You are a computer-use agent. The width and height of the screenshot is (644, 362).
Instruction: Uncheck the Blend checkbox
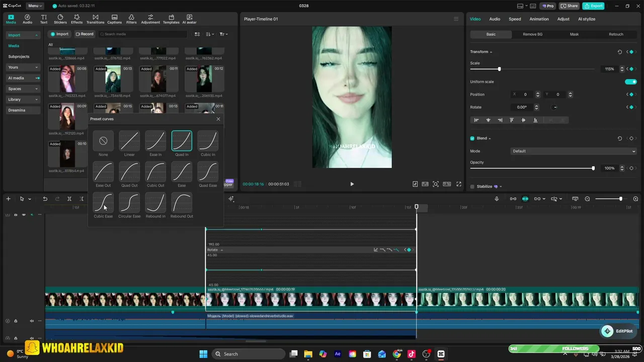[472, 138]
